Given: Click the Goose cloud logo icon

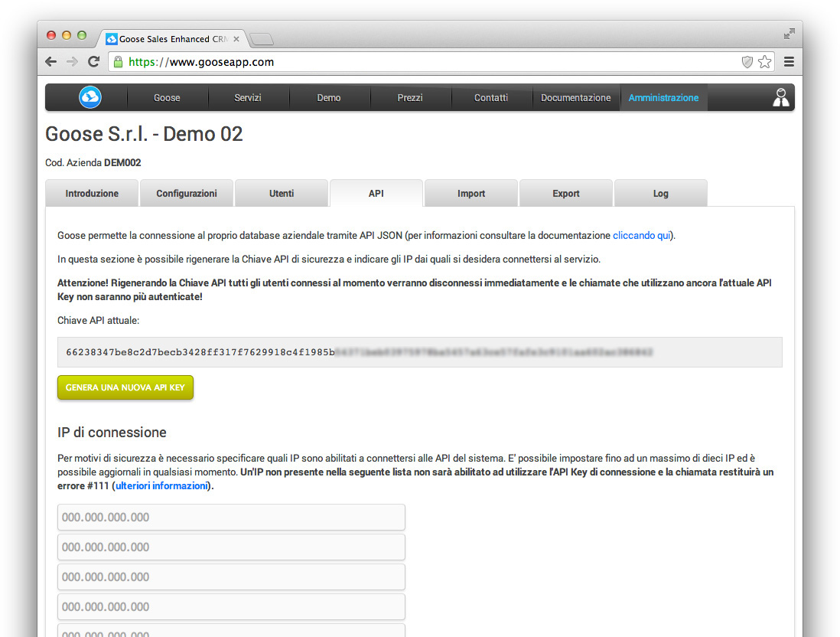Looking at the screenshot, I should [90, 97].
